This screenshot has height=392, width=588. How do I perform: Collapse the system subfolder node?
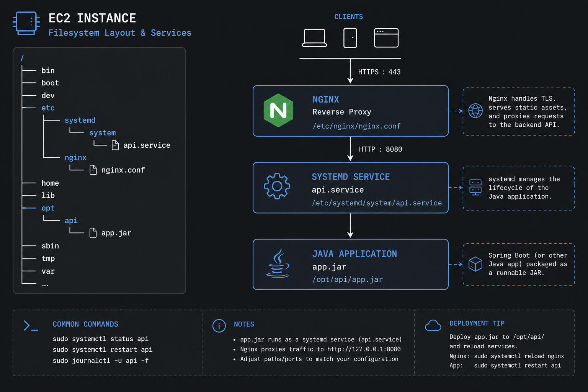click(x=102, y=133)
